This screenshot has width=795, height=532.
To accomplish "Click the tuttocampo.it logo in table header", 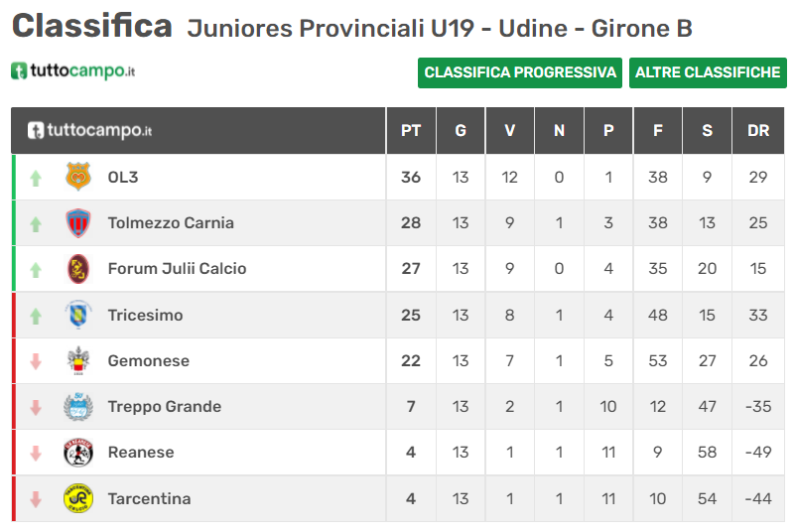I will tap(89, 130).
